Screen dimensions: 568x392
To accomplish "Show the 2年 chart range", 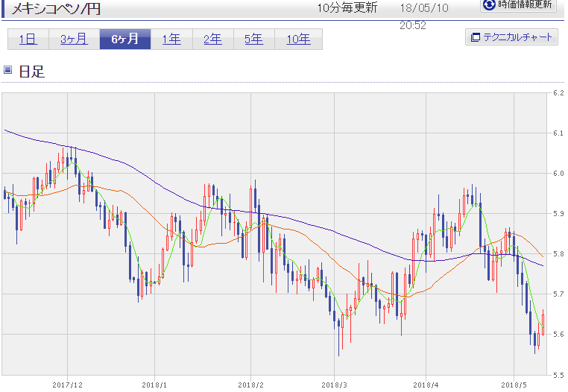I will click(213, 39).
